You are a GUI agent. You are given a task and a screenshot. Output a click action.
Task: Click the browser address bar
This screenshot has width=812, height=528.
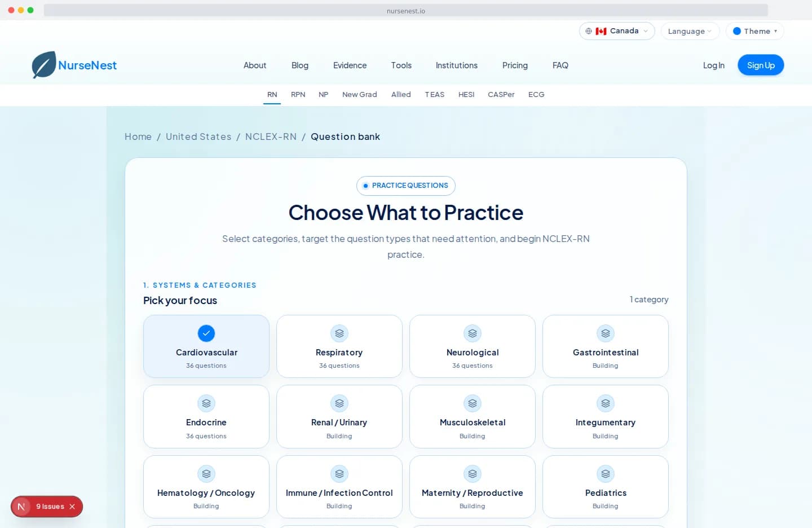406,11
